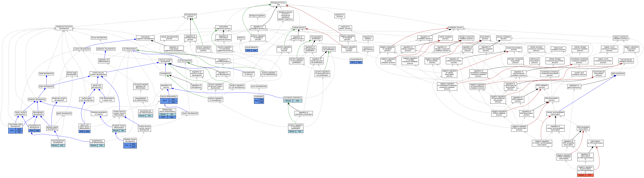Select the 'developmental process' node
This screenshot has height=178, width=644.
190,16
